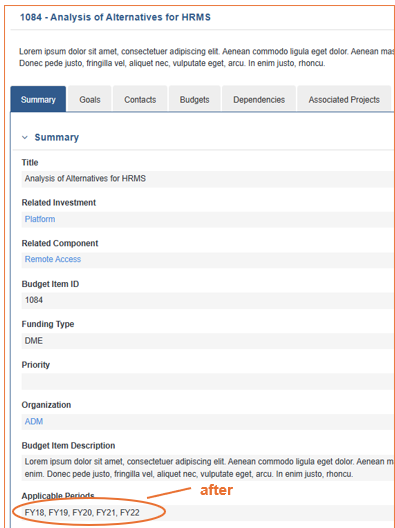Image resolution: width=395 pixels, height=528 pixels.
Task: Open the Platform investment link
Action: pos(40,219)
